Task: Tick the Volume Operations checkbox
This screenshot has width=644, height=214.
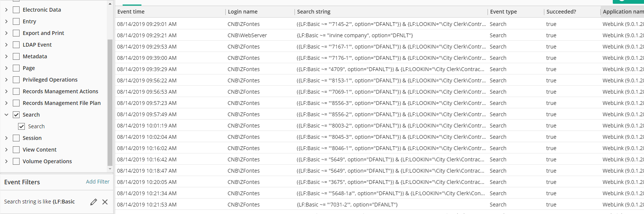Action: 16,161
